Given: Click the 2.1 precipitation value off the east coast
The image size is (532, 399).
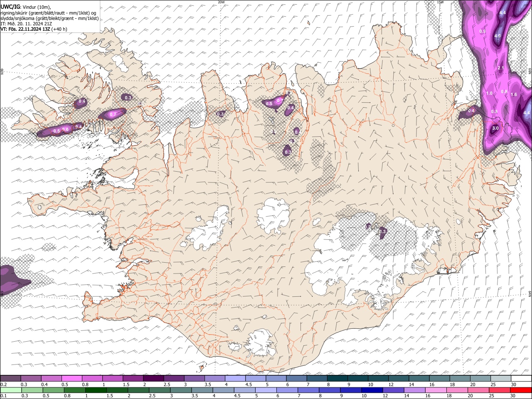Looking at the screenshot, I should [501, 68].
